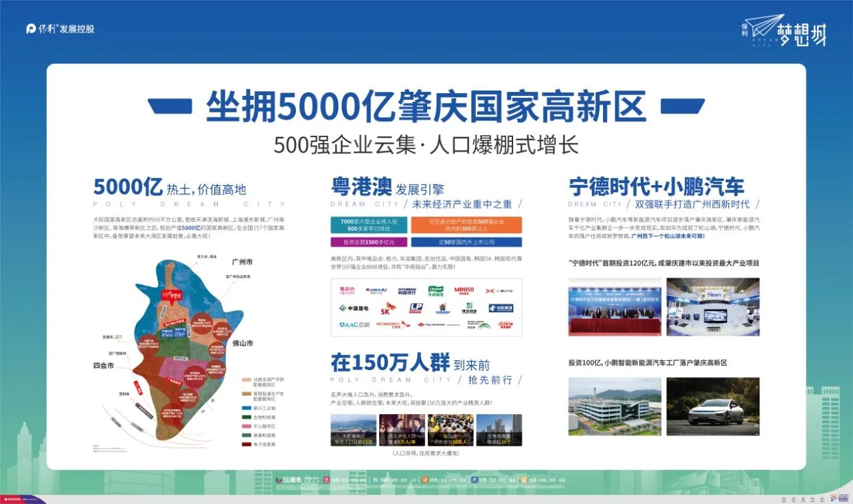Select the GREE 格力 company logo
This screenshot has height=504, width=853.
tap(375, 291)
